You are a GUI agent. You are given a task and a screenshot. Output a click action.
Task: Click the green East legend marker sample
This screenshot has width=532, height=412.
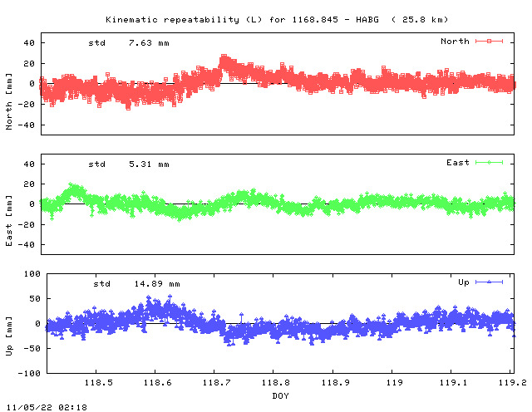pyautogui.click(x=489, y=163)
